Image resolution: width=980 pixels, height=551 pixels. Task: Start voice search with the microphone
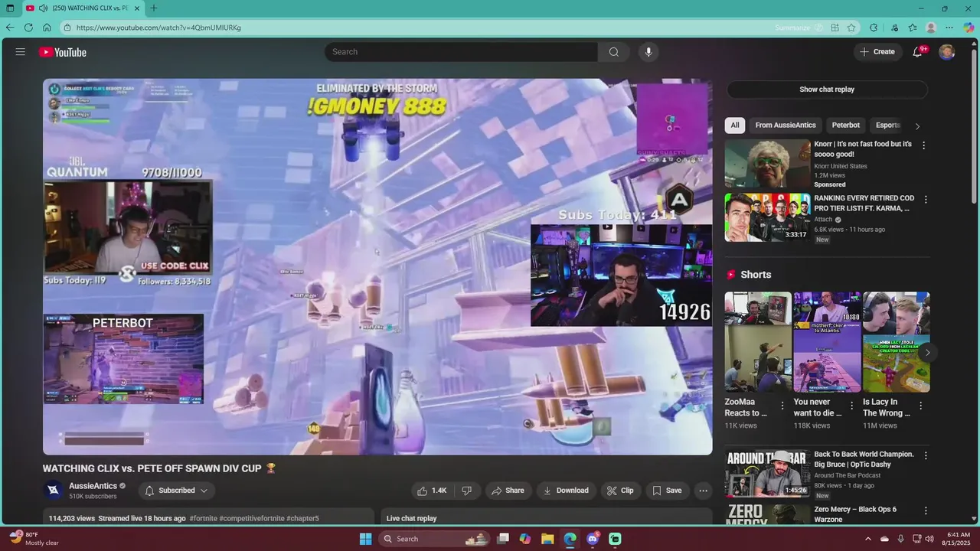648,52
